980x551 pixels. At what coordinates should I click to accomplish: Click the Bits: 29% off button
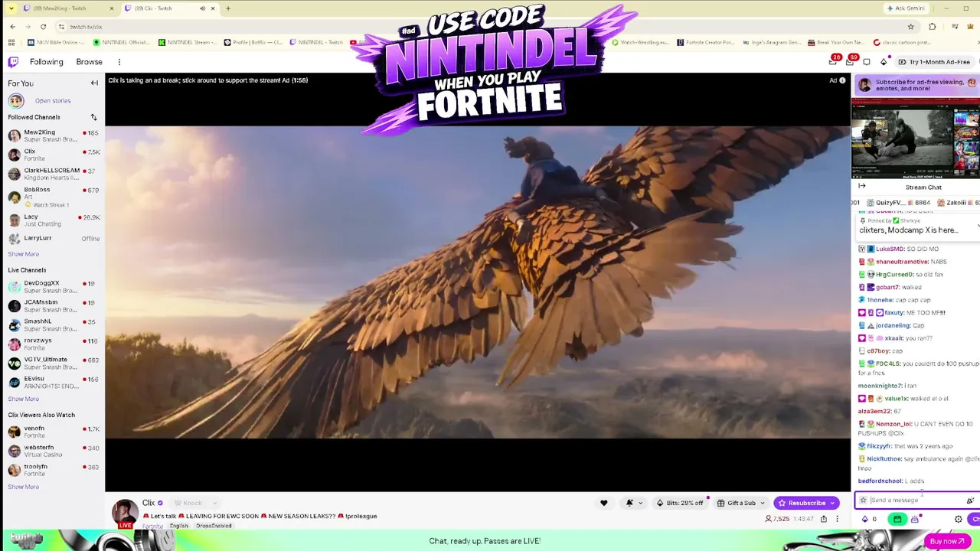click(681, 503)
